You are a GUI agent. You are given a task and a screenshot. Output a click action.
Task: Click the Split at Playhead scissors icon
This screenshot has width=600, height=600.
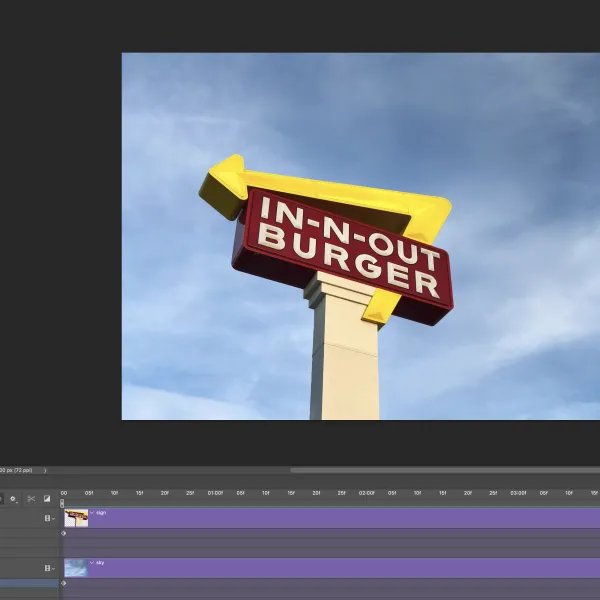click(31, 499)
